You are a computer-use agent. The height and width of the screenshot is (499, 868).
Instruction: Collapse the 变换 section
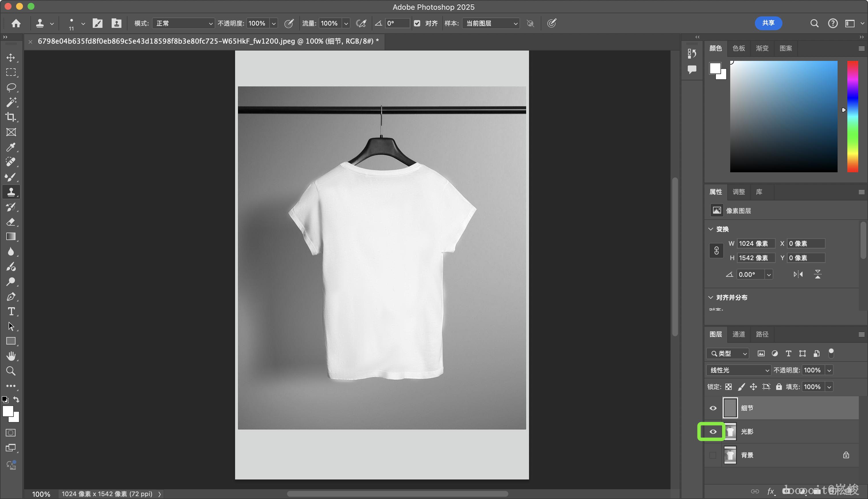[710, 229]
